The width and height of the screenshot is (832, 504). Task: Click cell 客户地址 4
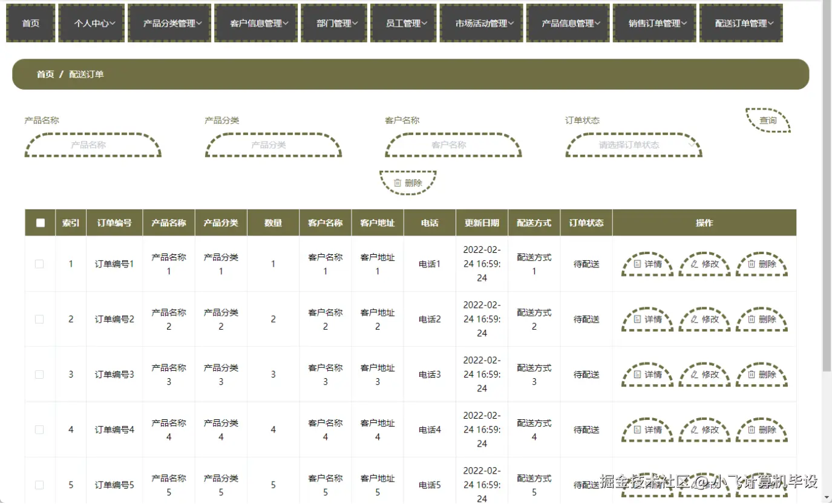(x=378, y=430)
